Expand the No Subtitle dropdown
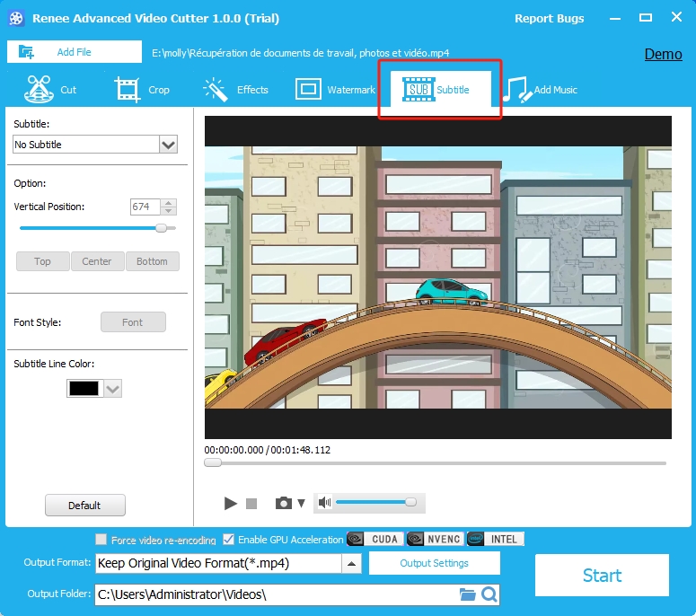 [168, 145]
